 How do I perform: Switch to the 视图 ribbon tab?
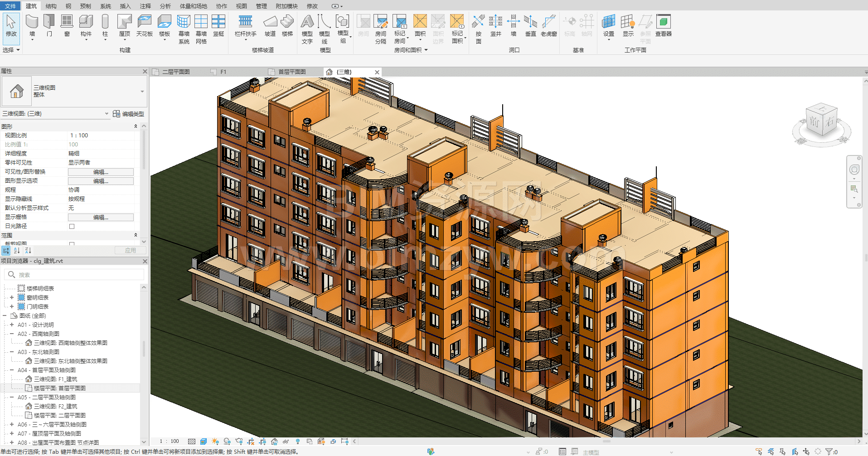click(242, 6)
